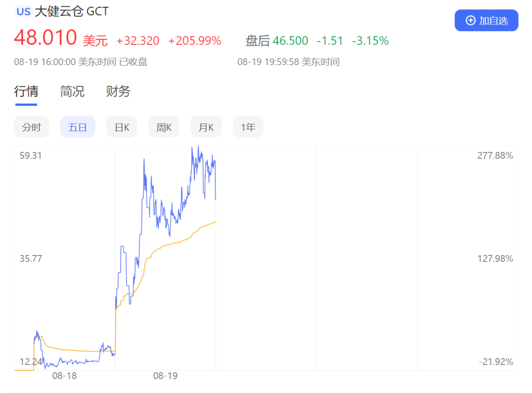This screenshot has height=393, width=532.
Task: Add GCT to watchlist with 加自选
Action: (486, 21)
